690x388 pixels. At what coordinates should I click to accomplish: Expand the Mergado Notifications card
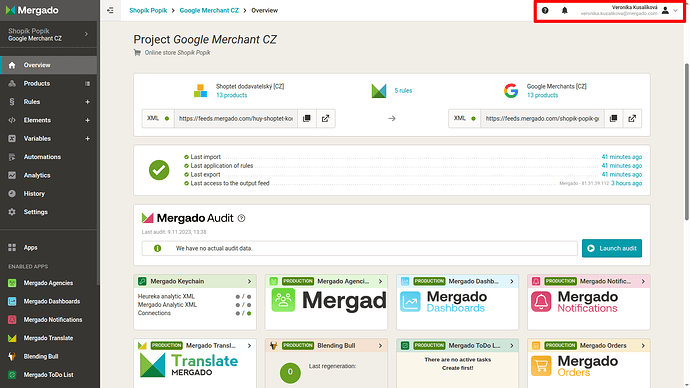click(x=643, y=282)
